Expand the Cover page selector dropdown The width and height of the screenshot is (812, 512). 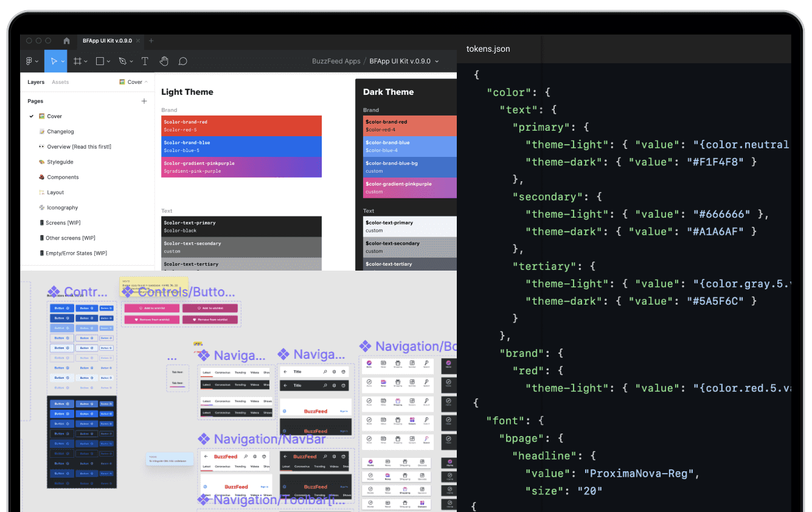point(134,82)
